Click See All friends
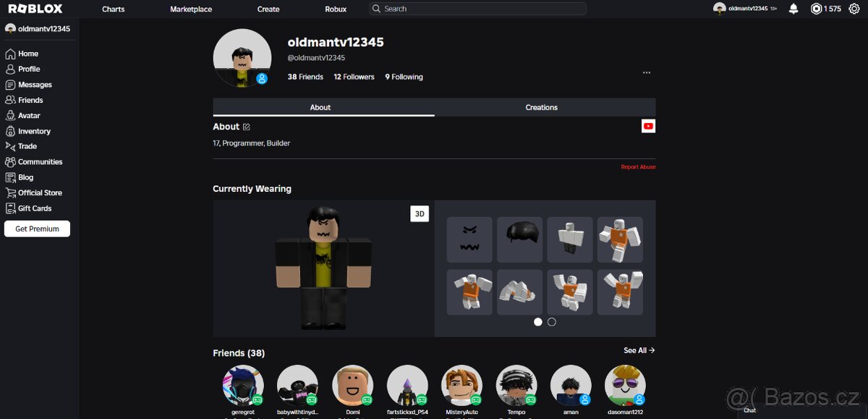 pos(639,350)
